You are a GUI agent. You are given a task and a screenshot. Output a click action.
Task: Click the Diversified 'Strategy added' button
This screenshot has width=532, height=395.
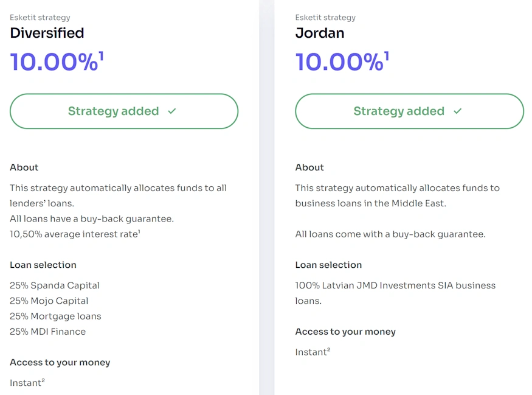click(x=123, y=111)
